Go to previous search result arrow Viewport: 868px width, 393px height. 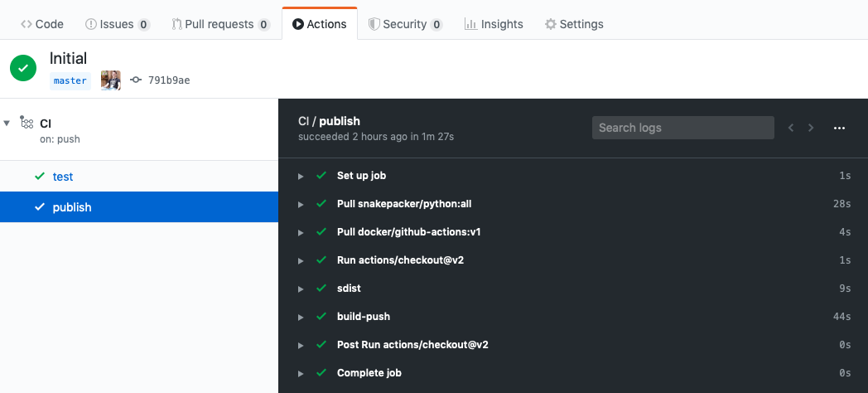(x=791, y=128)
